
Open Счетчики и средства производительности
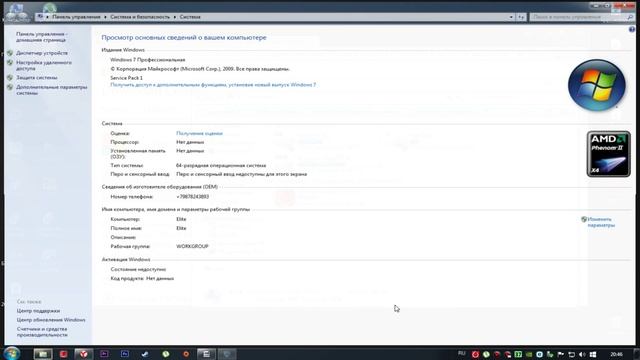(x=42, y=332)
